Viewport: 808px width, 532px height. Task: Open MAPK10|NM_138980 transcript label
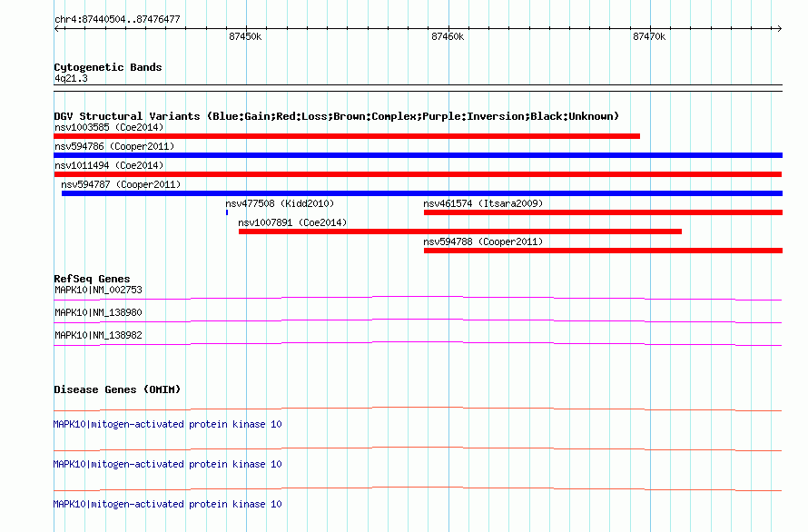pyautogui.click(x=98, y=312)
